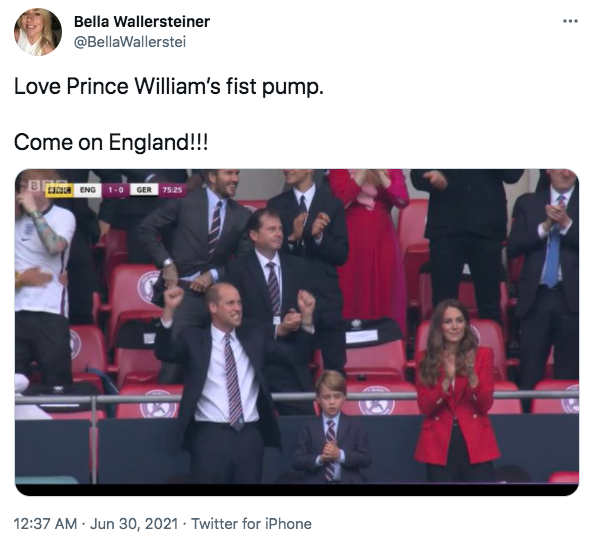Click the ENG team label on scoreboard
The width and height of the screenshot is (594, 545).
(x=88, y=190)
